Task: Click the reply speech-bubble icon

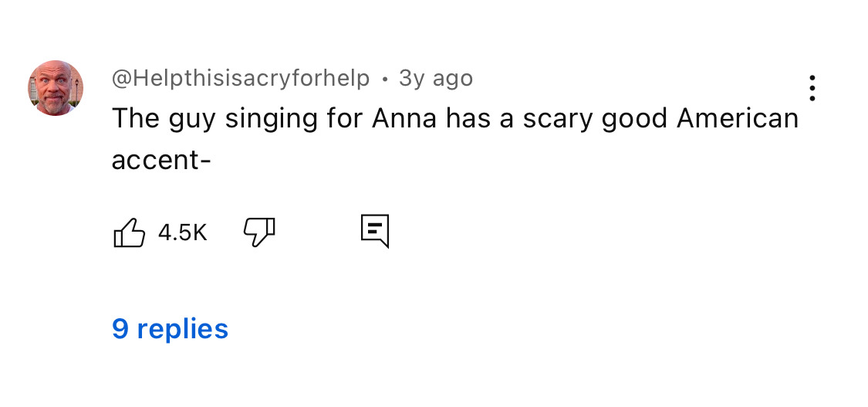Action: pyautogui.click(x=375, y=231)
